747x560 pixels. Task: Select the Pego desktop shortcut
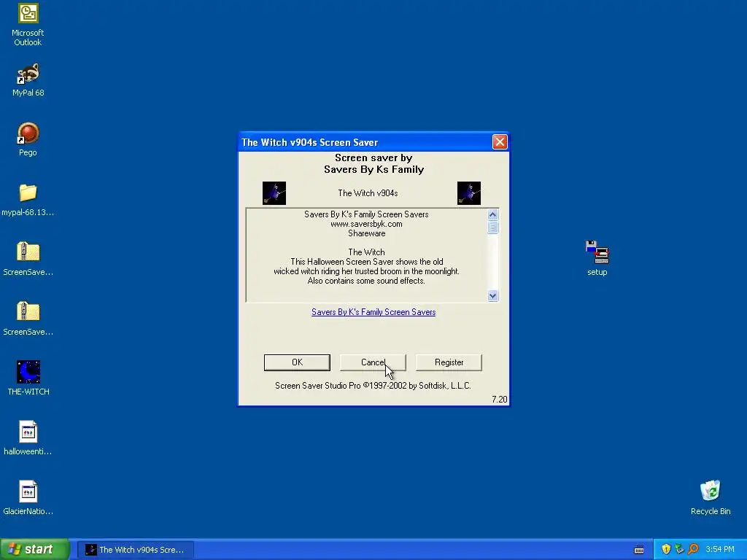[28, 140]
